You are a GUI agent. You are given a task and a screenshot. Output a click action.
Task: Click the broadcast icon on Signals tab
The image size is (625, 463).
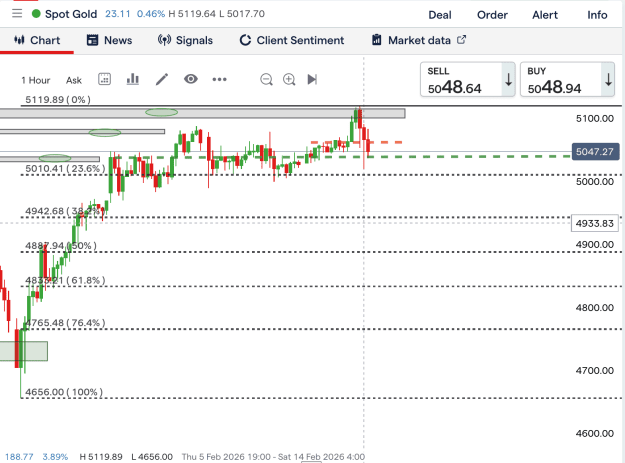pos(164,40)
